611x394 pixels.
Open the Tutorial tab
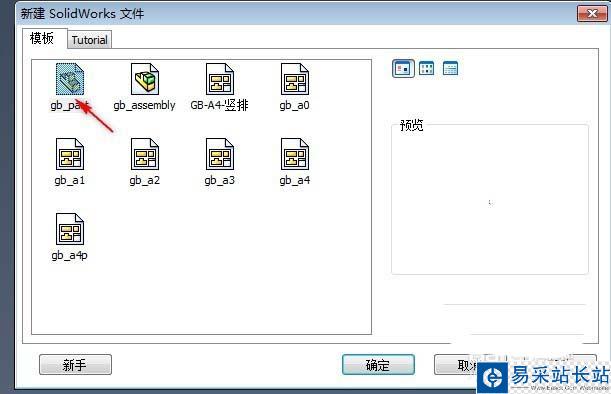point(90,40)
